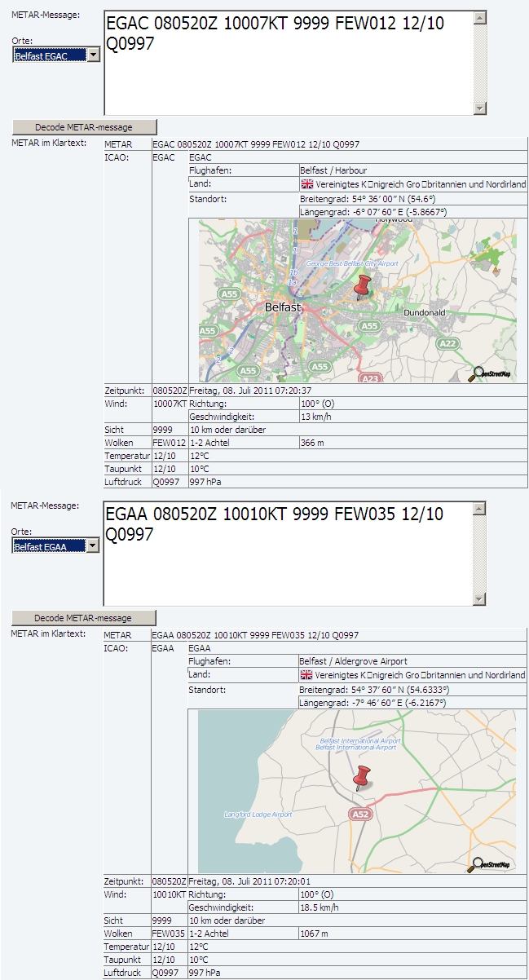529x980 pixels.
Task: Click the 10010KT wind code cell
Action: pos(170,894)
